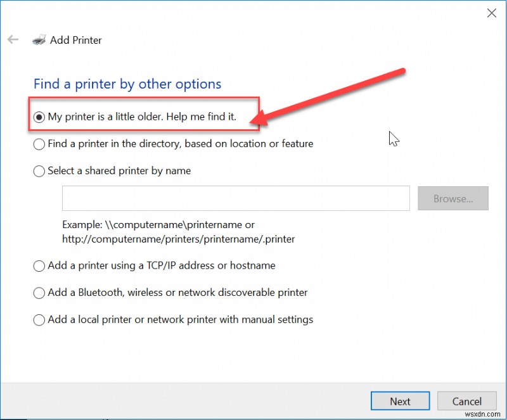
Task: Click the 'Add Printer' title text
Action: click(75, 40)
